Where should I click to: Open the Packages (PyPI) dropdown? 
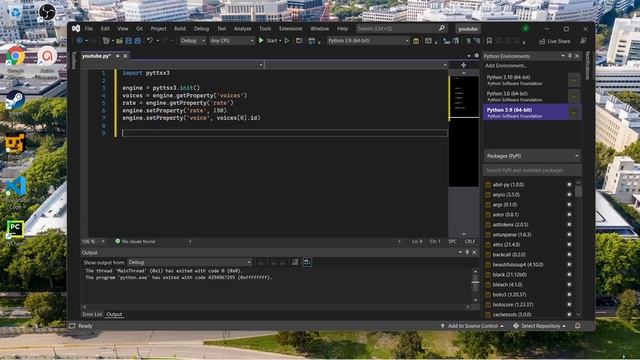click(533, 156)
